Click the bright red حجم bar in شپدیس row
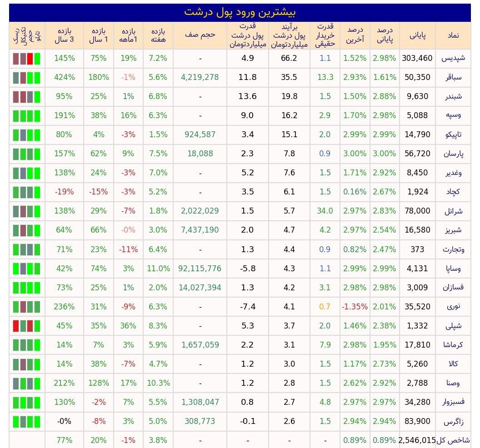480x448 pixels. (x=30, y=59)
